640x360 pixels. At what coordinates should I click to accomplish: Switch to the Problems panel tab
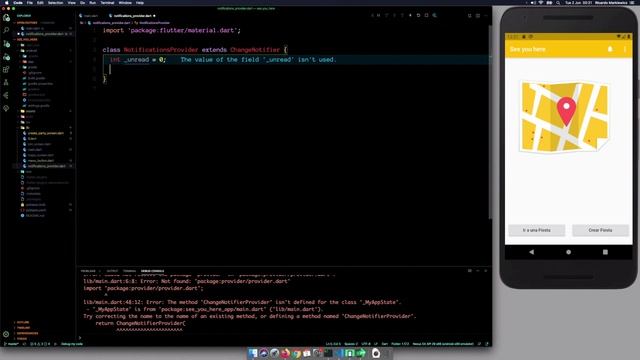pos(88,271)
